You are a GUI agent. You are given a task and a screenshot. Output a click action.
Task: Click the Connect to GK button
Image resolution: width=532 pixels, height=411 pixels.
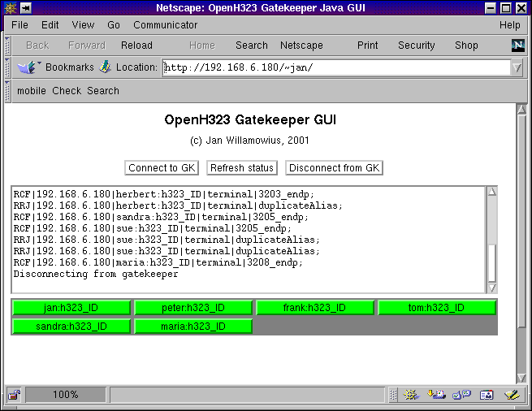click(x=162, y=167)
